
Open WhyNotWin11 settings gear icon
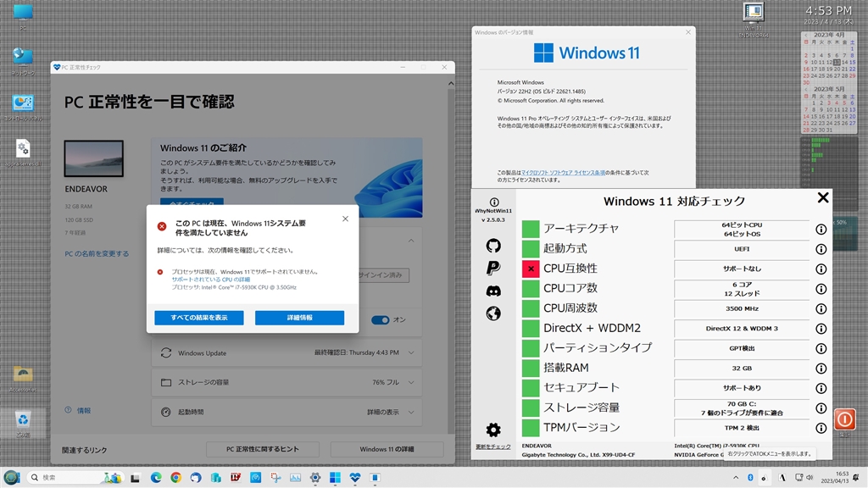click(493, 430)
